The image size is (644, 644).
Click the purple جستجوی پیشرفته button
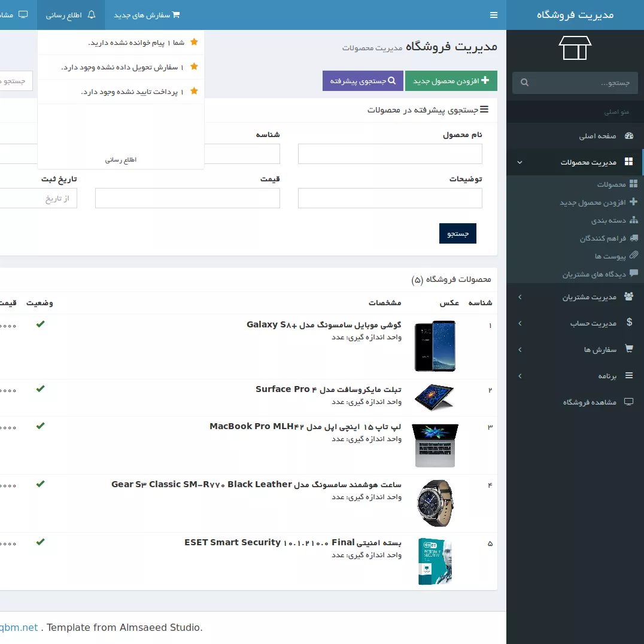[x=363, y=80]
